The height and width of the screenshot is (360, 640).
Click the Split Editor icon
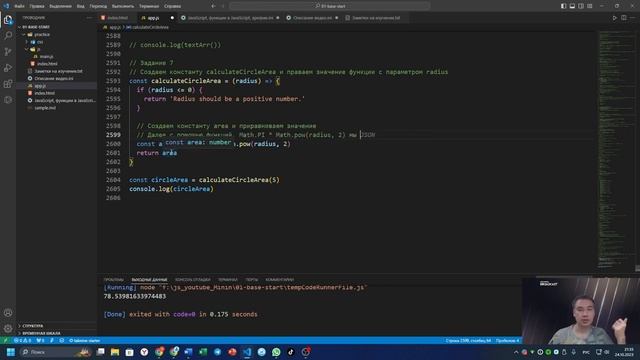point(624,18)
